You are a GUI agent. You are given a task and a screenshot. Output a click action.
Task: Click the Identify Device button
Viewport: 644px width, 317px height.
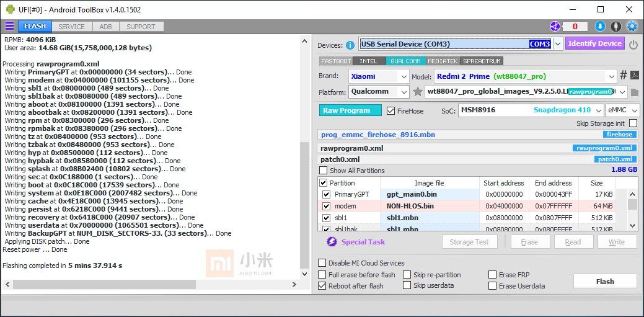[594, 43]
